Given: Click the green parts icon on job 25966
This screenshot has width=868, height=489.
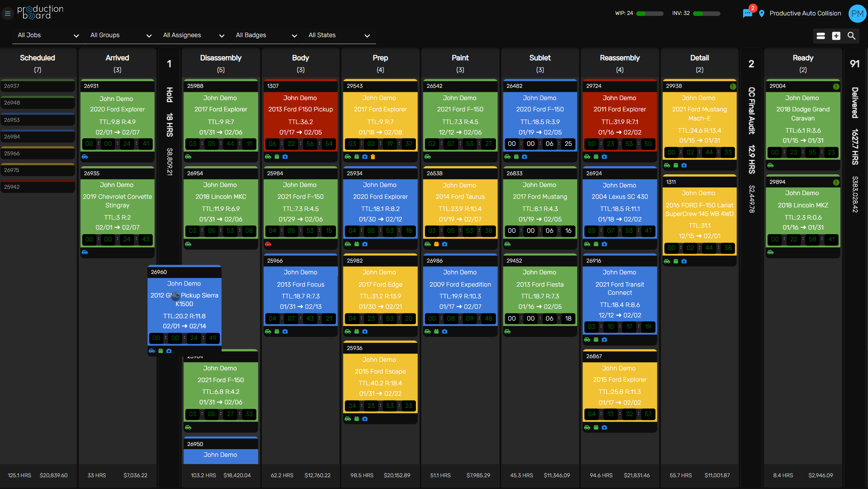Looking at the screenshot, I should [277, 331].
